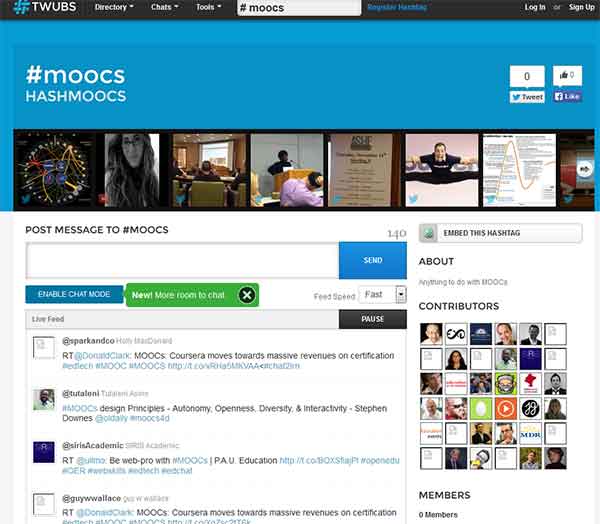Click the next arrow on photo strip
This screenshot has width=600, height=524.
pos(584,169)
